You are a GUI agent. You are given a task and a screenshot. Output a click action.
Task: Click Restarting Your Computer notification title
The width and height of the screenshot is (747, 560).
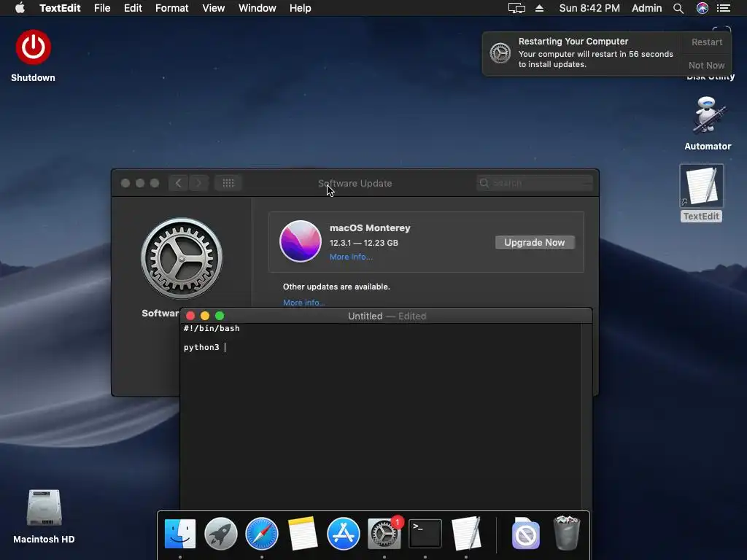[x=573, y=42]
